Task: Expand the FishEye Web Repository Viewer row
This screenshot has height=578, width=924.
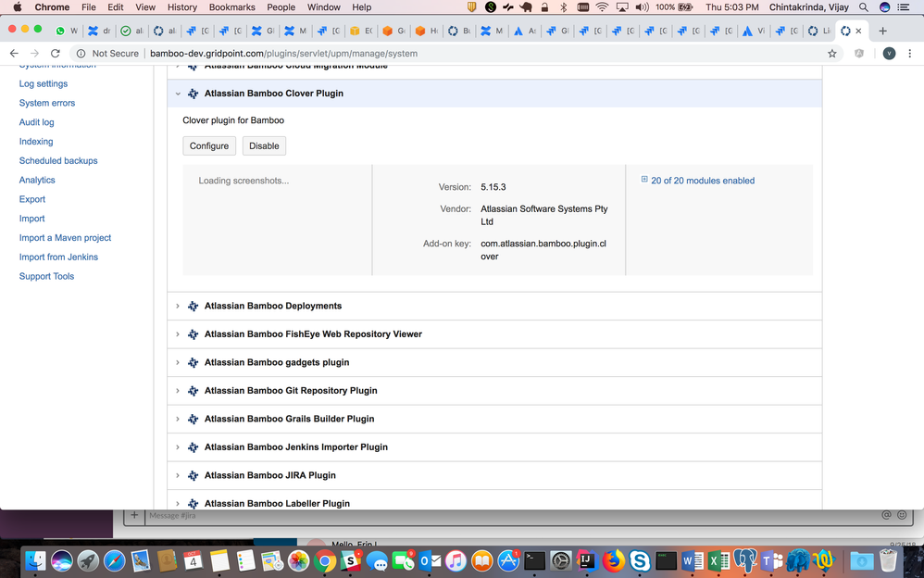Action: tap(178, 334)
